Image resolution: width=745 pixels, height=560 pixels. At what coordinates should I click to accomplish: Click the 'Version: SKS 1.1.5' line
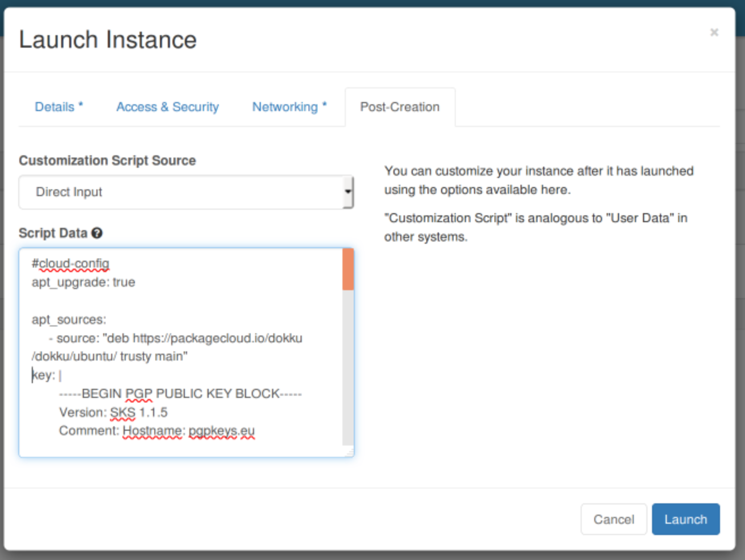[113, 412]
